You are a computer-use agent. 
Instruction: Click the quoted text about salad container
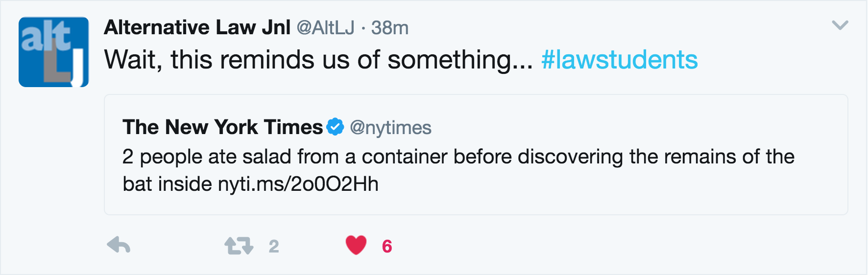(x=458, y=157)
